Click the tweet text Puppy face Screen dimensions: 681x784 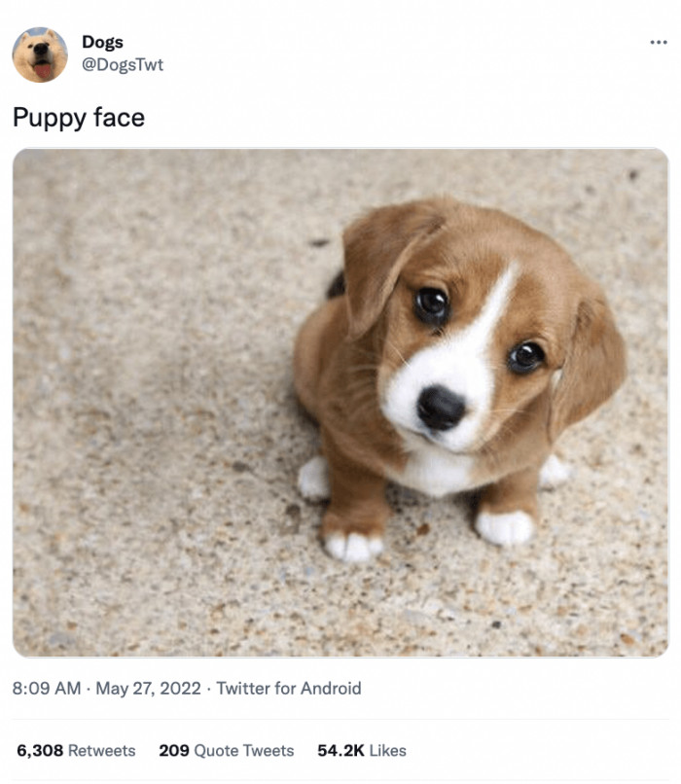77,117
